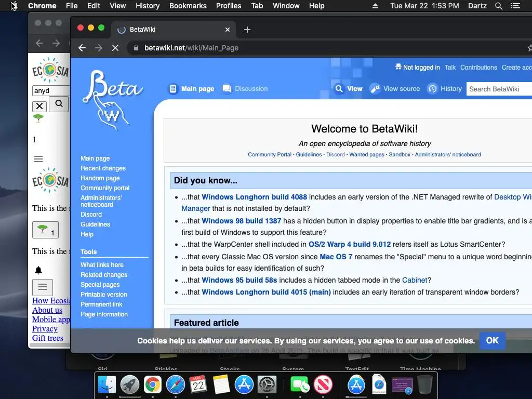The height and width of the screenshot is (399, 532).
Task: Open Recent changes in the sidebar
Action: pyautogui.click(x=103, y=168)
